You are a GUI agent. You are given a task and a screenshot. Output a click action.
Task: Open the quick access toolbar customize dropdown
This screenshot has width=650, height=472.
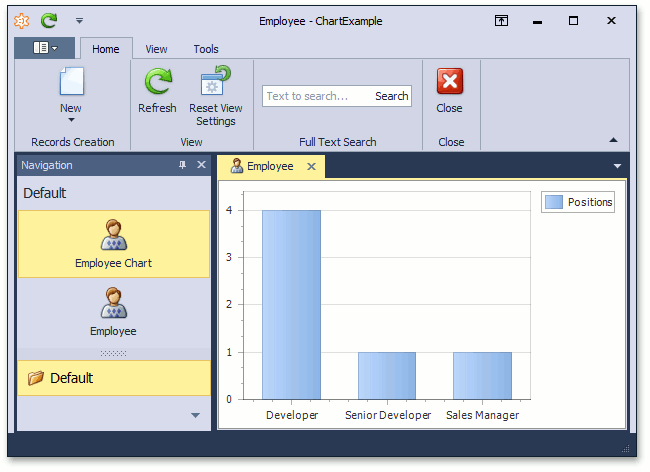[79, 20]
